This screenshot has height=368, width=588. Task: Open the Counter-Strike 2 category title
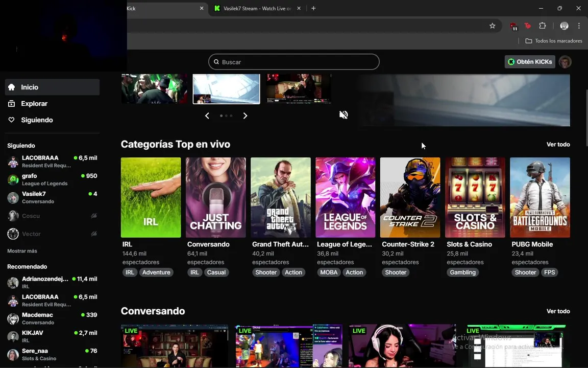[408, 244]
